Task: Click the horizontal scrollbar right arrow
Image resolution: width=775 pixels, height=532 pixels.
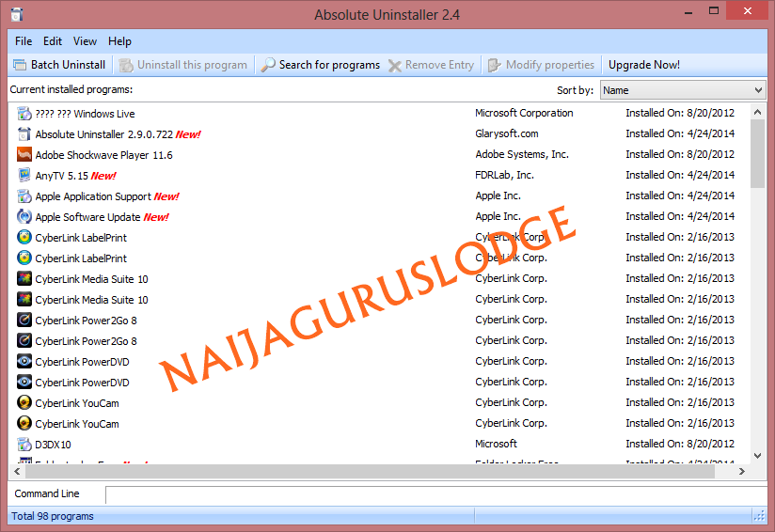Action: [742, 471]
